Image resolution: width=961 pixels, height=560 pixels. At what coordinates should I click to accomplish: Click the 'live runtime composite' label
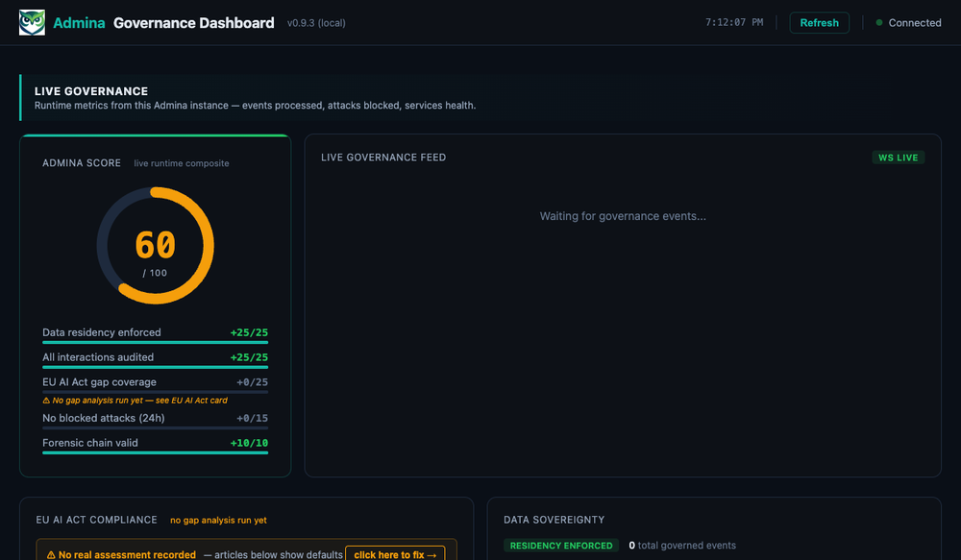182,163
